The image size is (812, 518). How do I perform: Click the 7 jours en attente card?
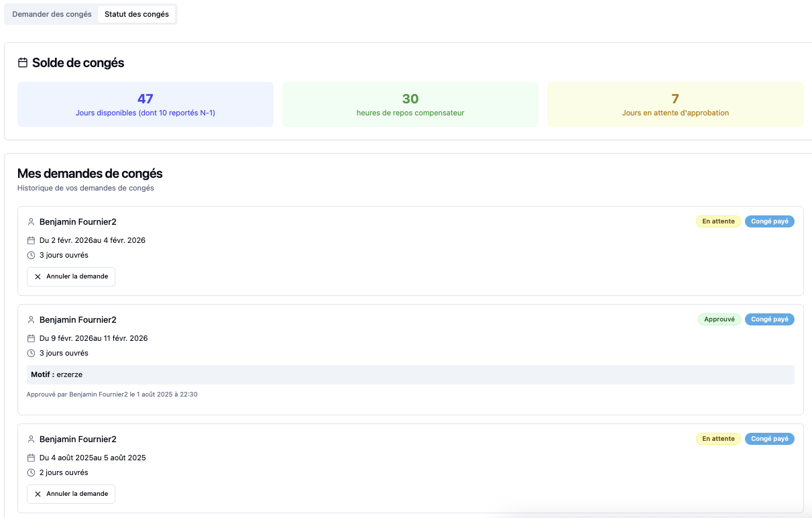(675, 104)
